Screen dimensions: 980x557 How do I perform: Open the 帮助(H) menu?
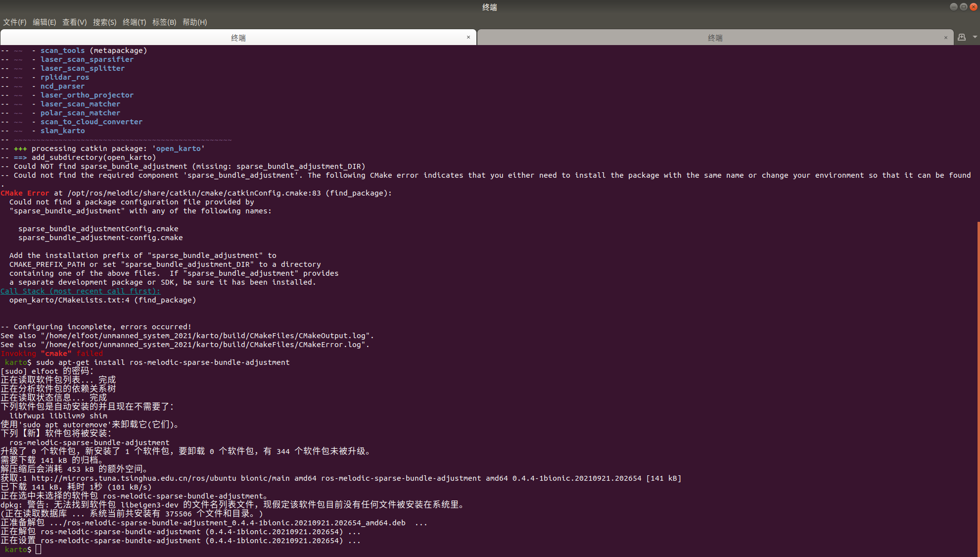click(194, 22)
